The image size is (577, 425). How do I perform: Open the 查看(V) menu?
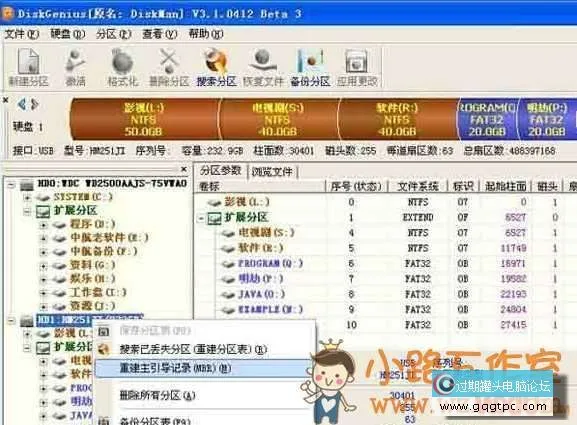coord(159,34)
